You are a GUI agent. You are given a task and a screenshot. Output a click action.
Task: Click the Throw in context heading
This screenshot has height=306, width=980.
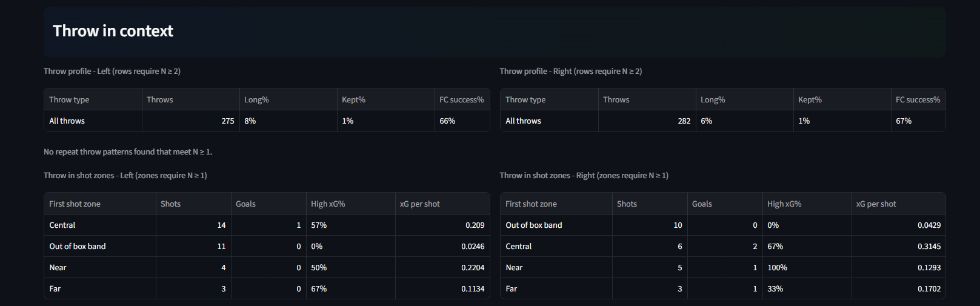coord(113,31)
